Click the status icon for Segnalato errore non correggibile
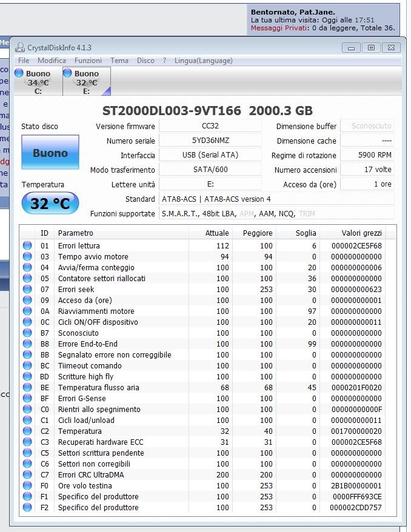Screen dimensions: 411x532 coord(27,354)
